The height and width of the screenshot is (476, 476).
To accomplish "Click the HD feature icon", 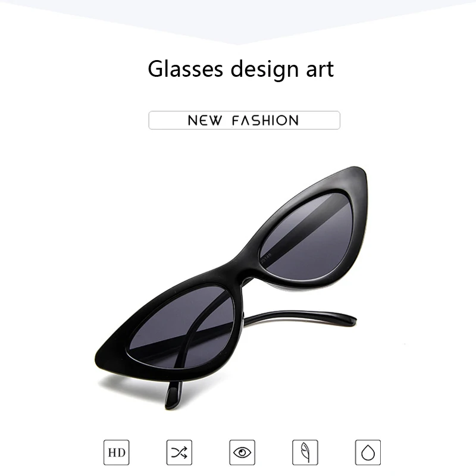I will click(x=116, y=452).
